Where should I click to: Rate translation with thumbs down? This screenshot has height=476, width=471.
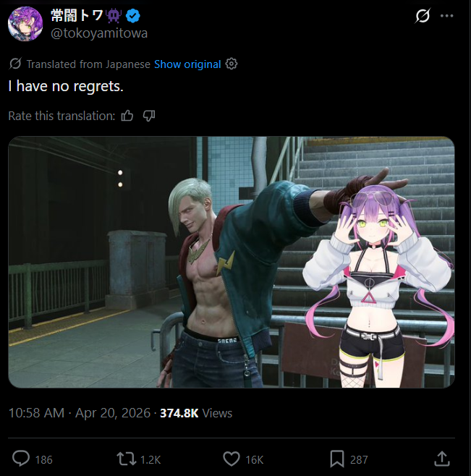149,116
